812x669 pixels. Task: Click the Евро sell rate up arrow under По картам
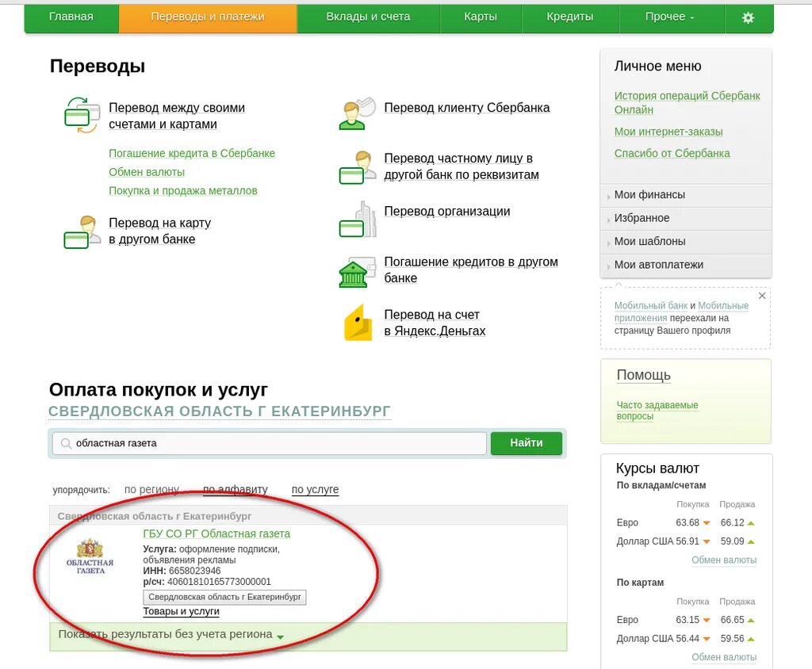pyautogui.click(x=751, y=621)
